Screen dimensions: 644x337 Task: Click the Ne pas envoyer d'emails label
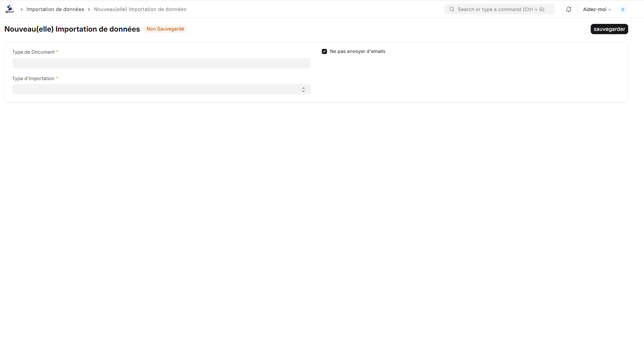357,51
